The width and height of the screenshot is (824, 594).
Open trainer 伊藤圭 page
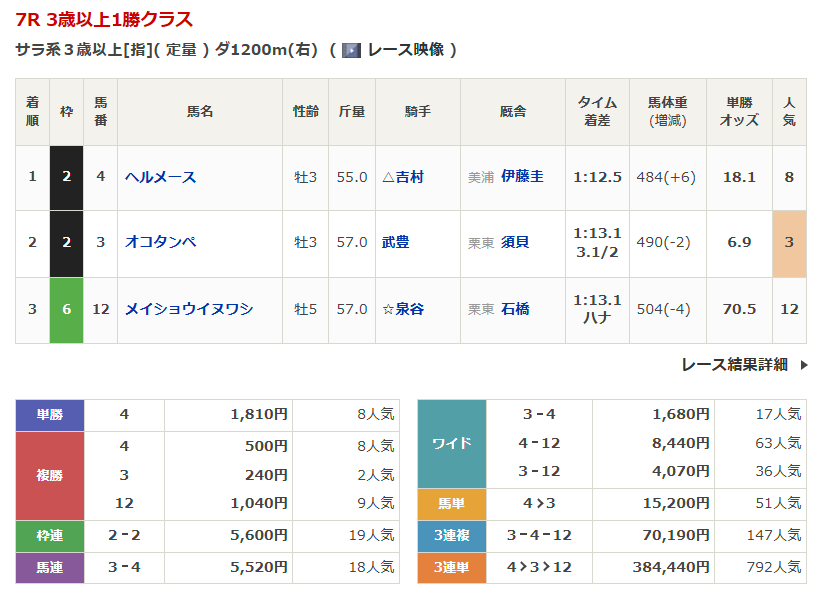coord(522,177)
